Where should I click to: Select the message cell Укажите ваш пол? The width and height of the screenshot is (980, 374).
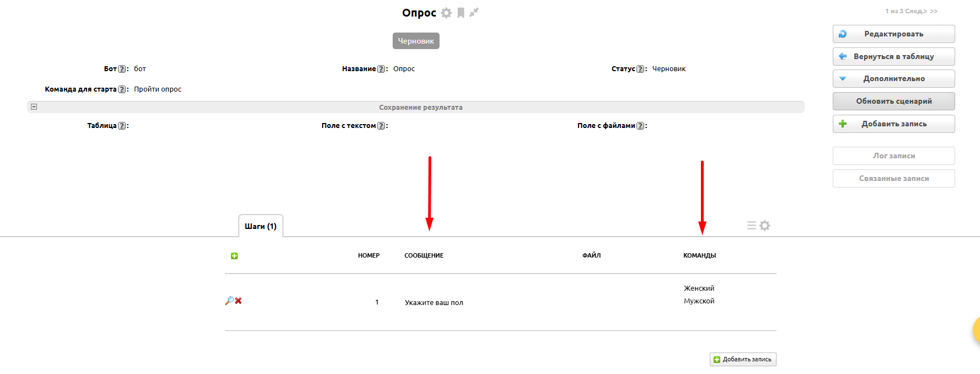434,303
